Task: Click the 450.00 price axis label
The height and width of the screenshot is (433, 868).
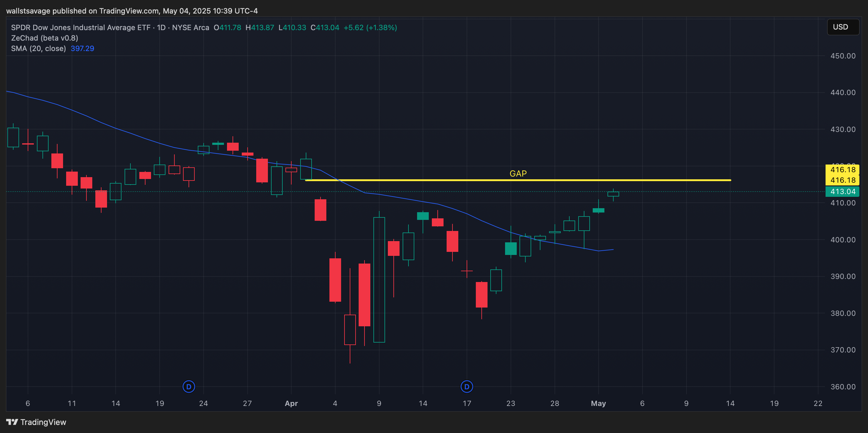Action: (x=843, y=56)
